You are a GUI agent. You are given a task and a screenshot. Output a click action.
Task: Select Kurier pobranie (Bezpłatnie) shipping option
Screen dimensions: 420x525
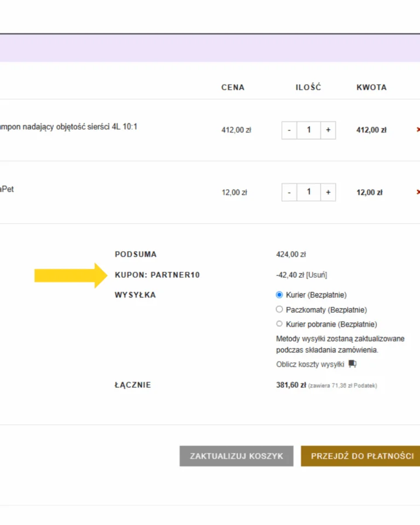279,324
